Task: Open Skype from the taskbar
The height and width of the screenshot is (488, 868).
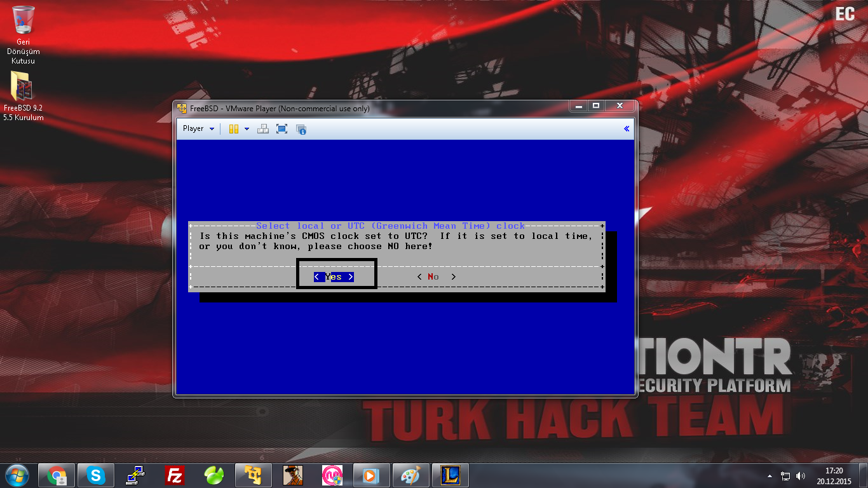Action: coord(96,475)
